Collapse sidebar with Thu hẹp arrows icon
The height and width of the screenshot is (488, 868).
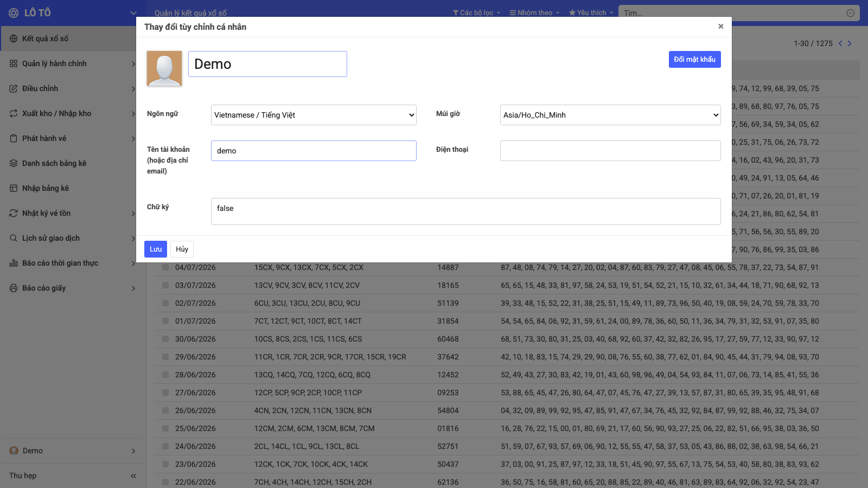[133, 476]
